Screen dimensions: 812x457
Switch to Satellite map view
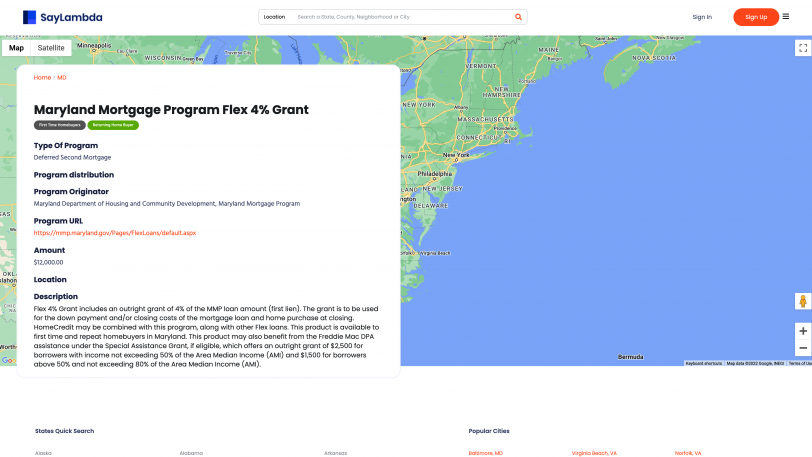tap(51, 48)
